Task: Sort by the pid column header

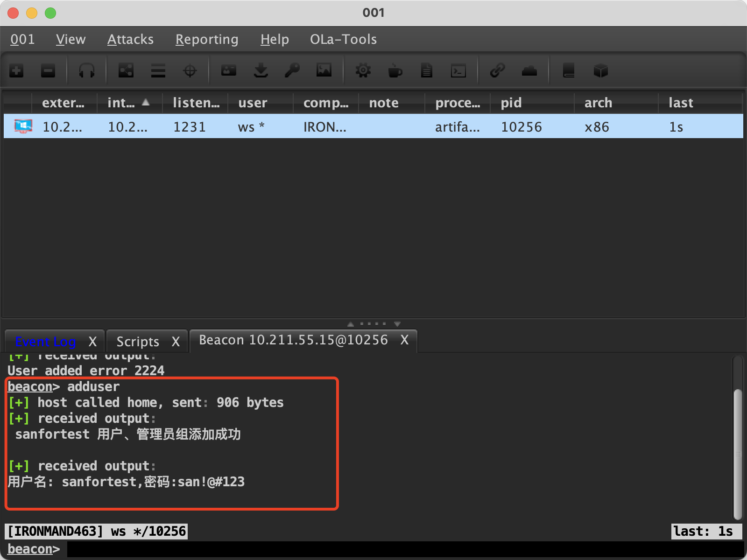Action: coord(532,103)
